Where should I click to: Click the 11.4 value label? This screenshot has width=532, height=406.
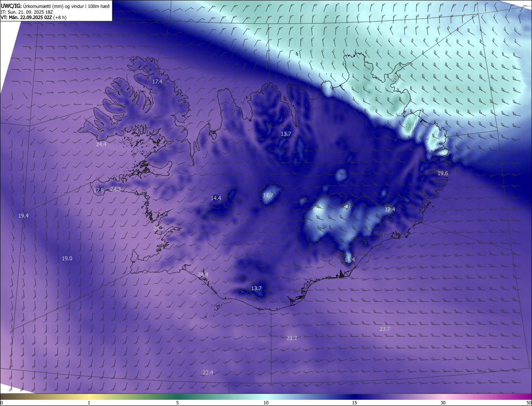[x=350, y=259]
